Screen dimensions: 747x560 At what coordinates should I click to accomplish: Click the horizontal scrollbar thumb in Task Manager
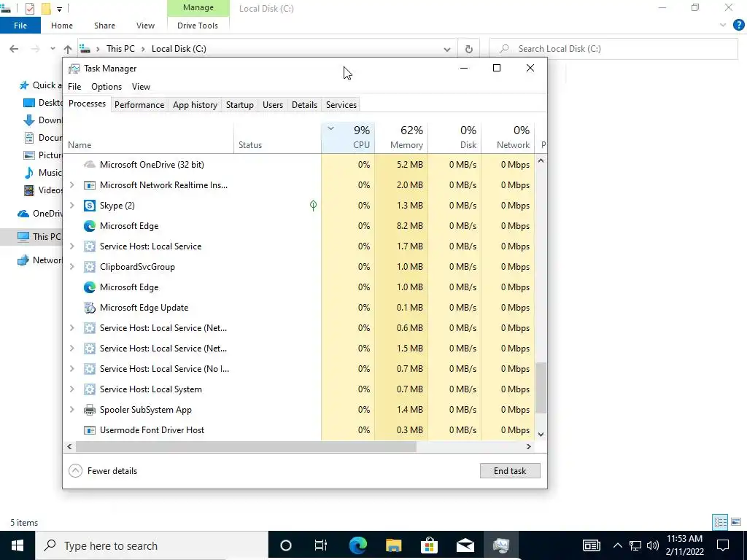pyautogui.click(x=246, y=447)
